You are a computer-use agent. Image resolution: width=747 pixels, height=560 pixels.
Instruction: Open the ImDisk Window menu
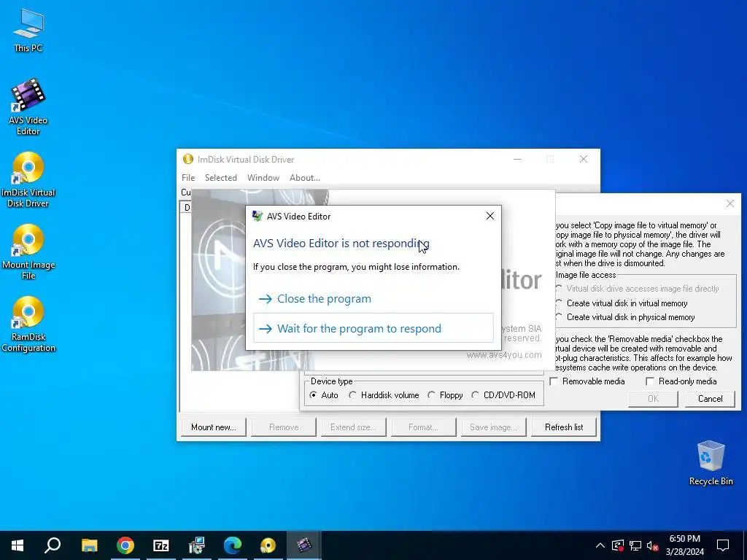point(263,178)
